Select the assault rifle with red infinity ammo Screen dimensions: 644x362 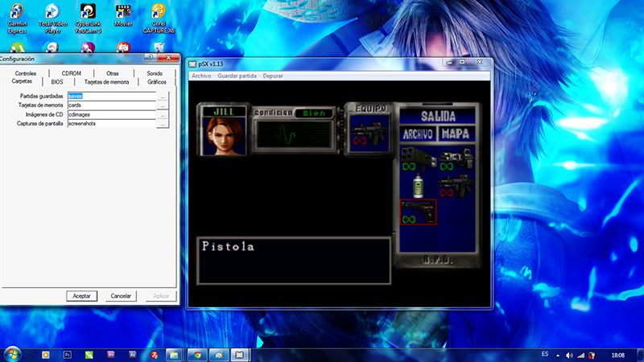(456, 186)
